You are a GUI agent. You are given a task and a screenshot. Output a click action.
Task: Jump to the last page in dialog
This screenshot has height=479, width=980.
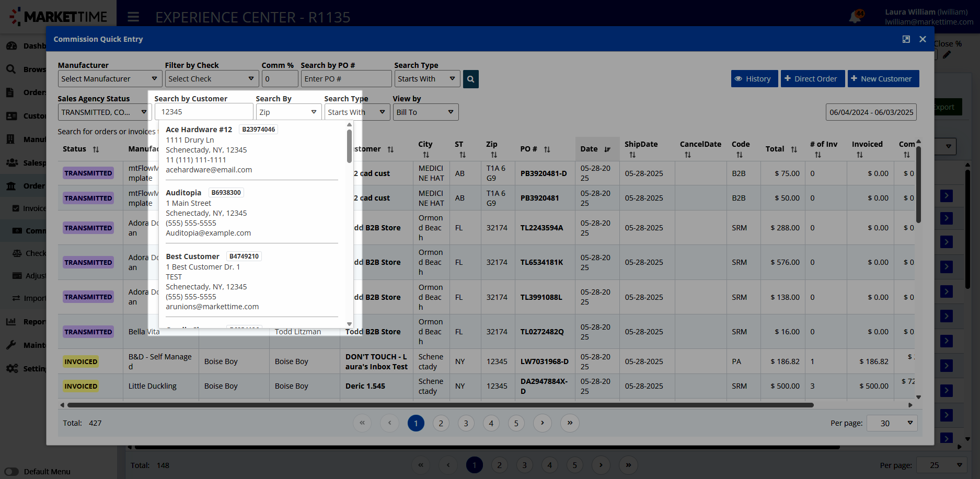[570, 423]
